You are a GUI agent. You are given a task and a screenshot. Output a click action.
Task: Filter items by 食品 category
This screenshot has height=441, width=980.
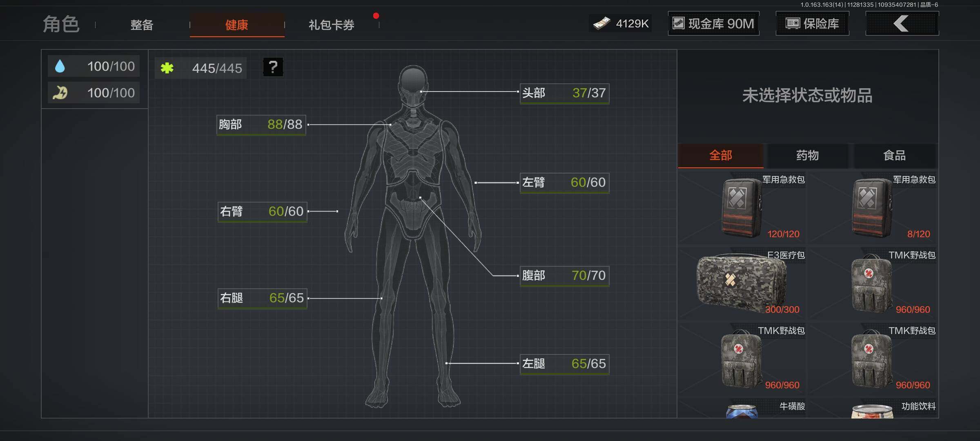(894, 156)
